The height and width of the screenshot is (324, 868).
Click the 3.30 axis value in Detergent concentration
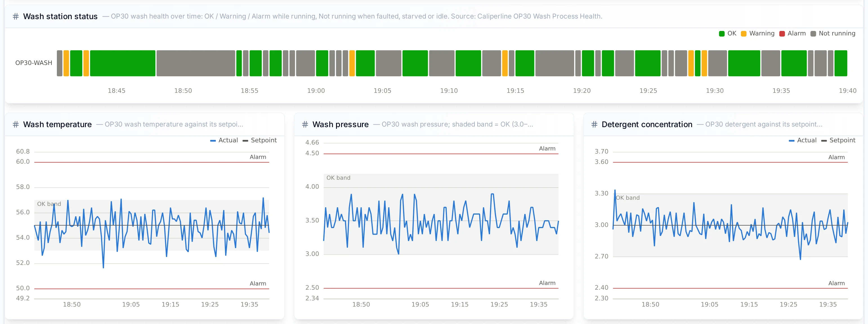[x=601, y=193]
